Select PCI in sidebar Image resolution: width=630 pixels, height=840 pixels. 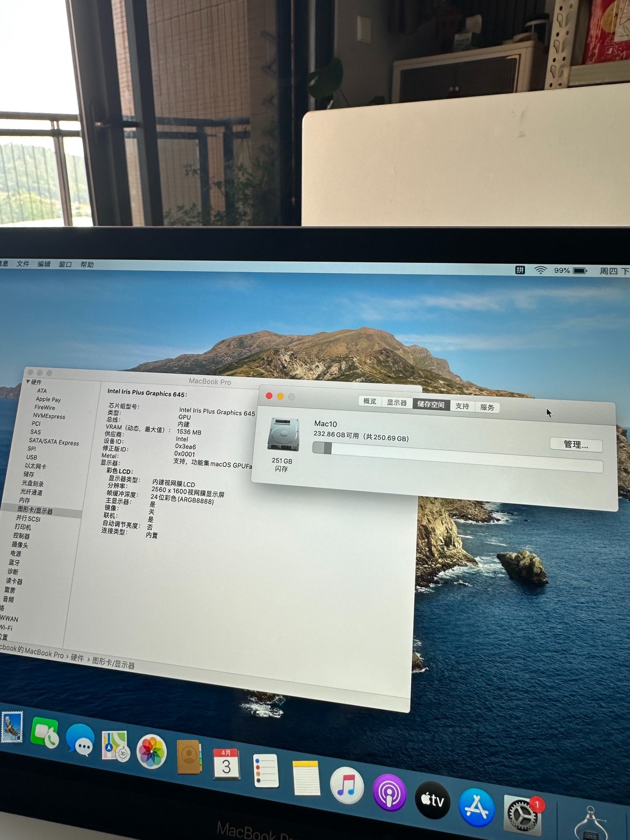tap(36, 423)
